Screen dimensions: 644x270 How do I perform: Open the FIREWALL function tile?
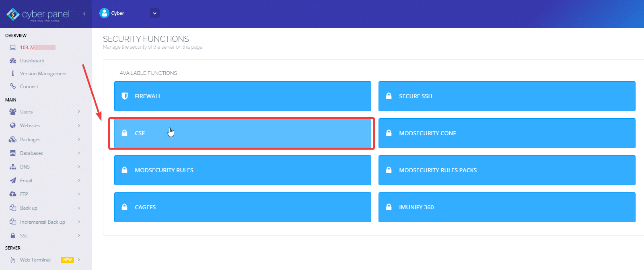(243, 96)
